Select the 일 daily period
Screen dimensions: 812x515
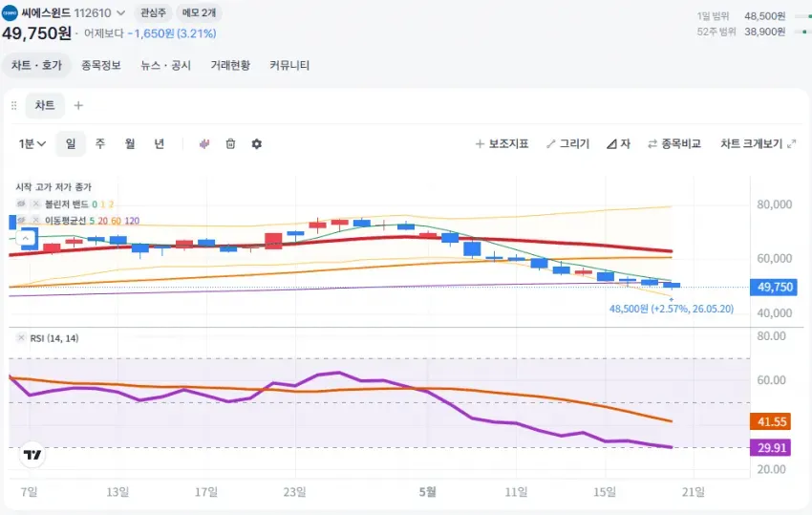click(71, 144)
